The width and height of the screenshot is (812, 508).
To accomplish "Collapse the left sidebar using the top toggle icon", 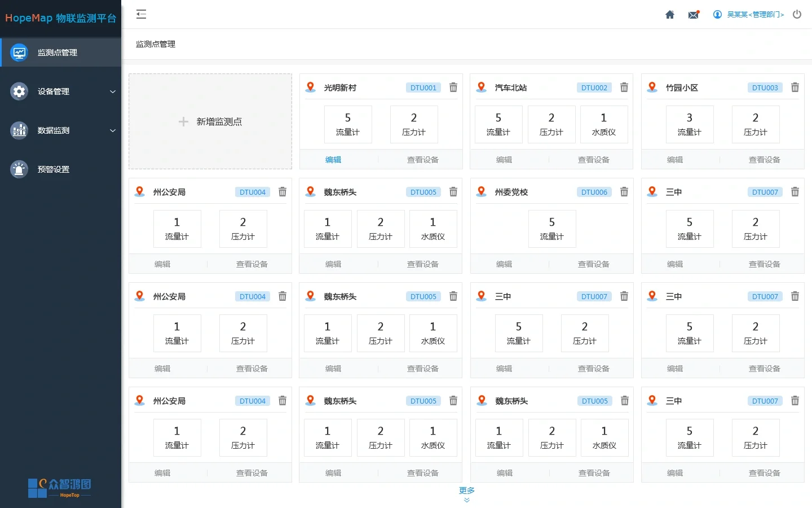I will coord(141,14).
